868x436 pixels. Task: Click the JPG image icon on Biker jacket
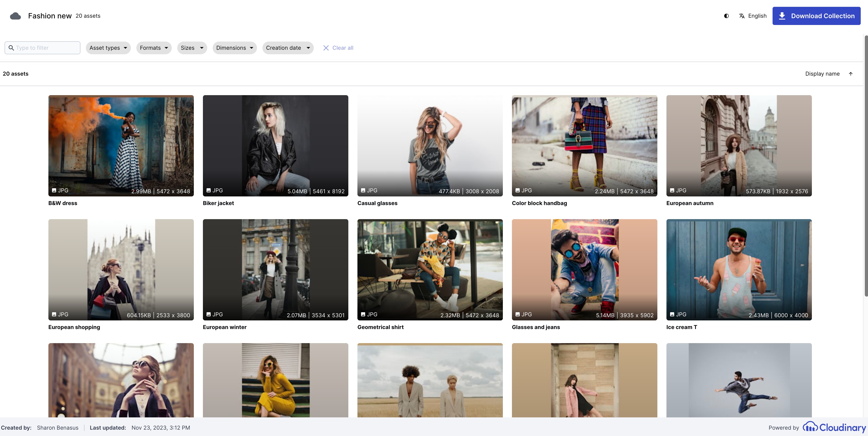[209, 191]
